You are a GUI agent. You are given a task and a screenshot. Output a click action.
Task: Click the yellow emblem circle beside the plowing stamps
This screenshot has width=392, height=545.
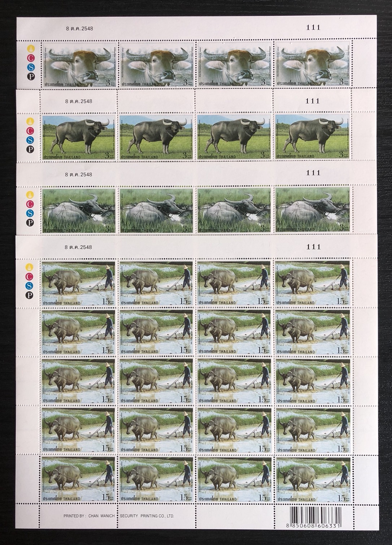29,268
